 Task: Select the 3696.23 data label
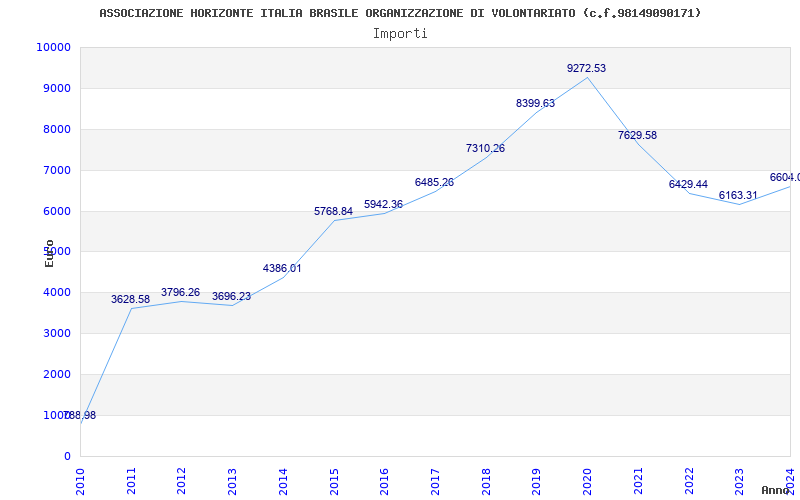pyautogui.click(x=232, y=297)
